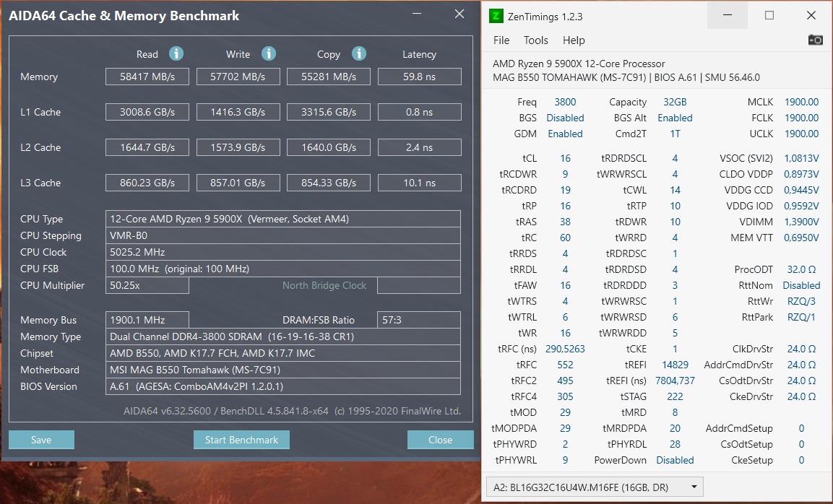Click L3 Cache Latency 10.1 ns value

click(x=419, y=183)
